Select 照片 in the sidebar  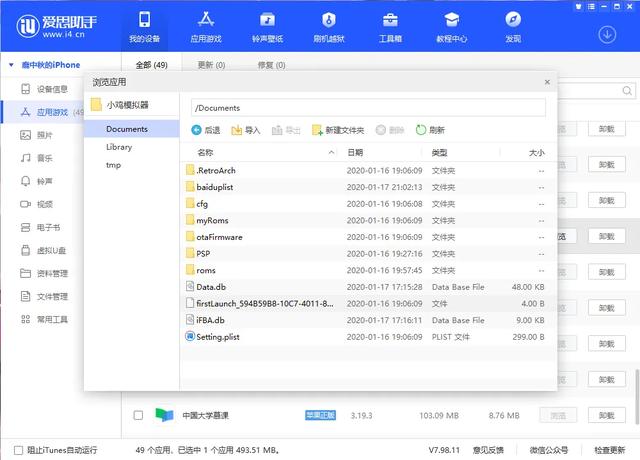(x=37, y=135)
